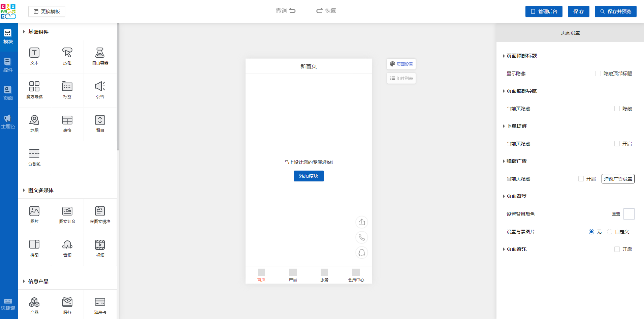Screen dimensions: 644x319
Task: Click the share icon on phone preview
Action: click(x=362, y=222)
